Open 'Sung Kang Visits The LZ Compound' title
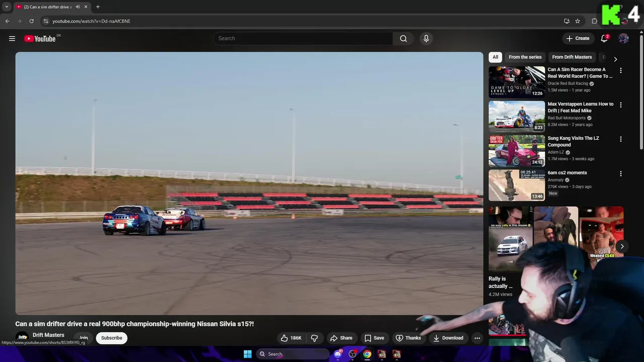Viewport: 644px width, 362px height. point(573,141)
